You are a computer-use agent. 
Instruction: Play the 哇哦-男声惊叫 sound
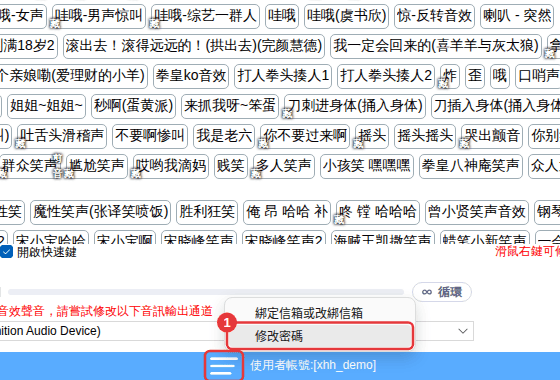coord(99,16)
